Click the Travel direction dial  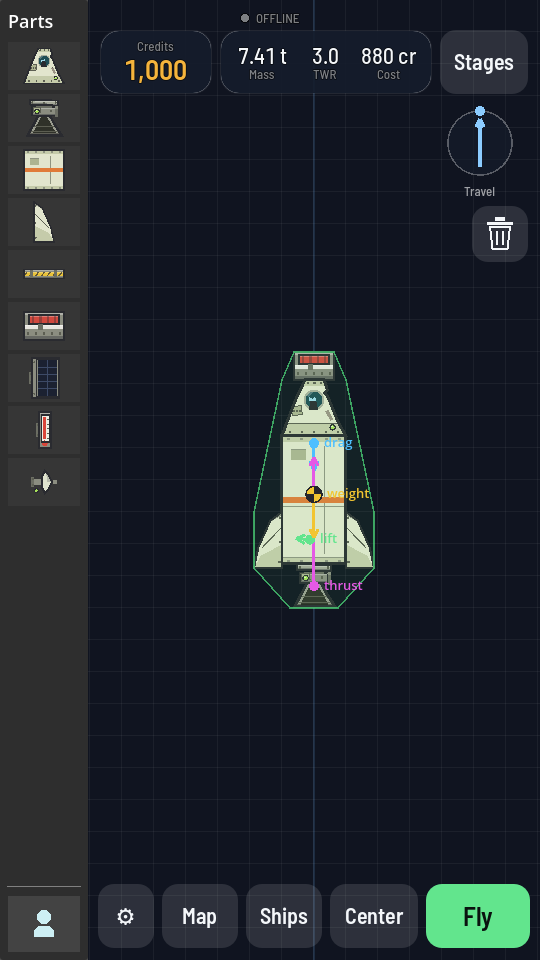click(x=480, y=143)
